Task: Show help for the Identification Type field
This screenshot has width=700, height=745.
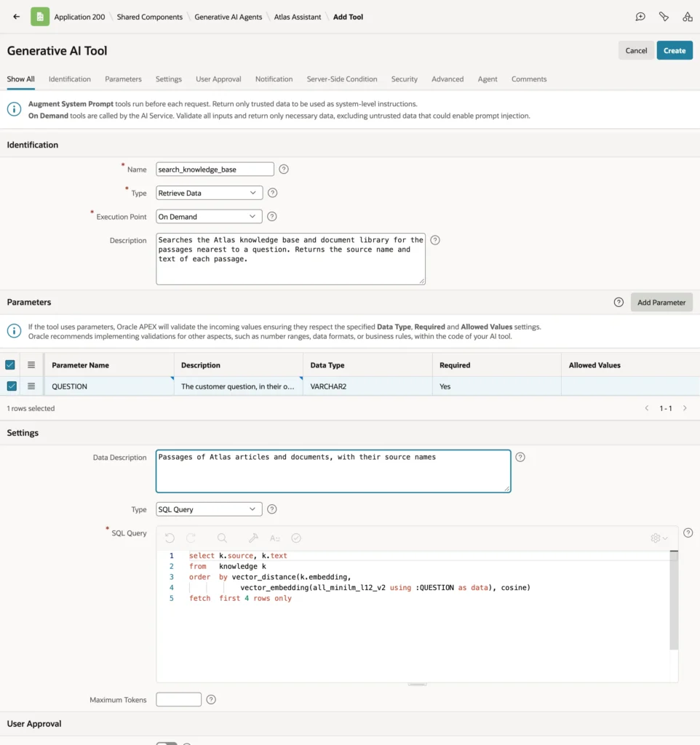Action: [272, 193]
